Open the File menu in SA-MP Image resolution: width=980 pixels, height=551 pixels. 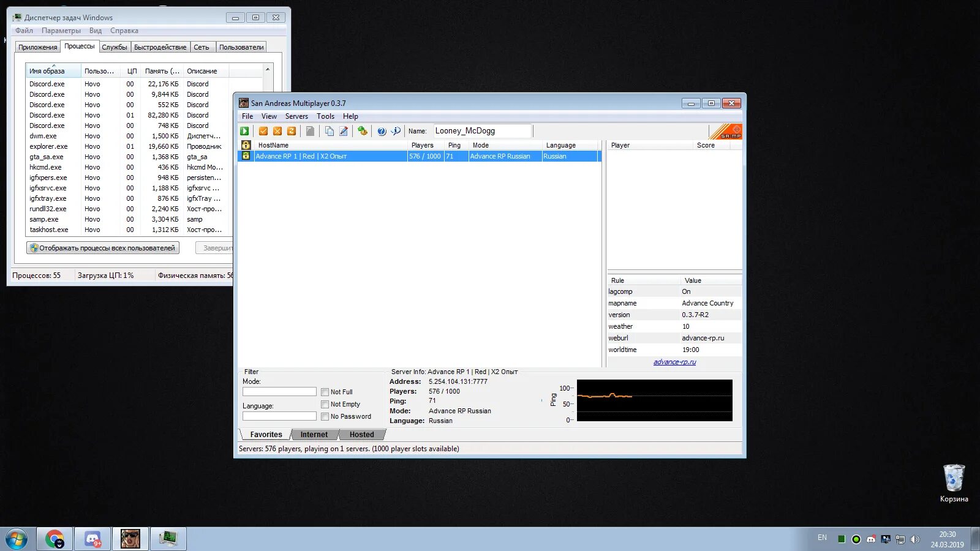pyautogui.click(x=247, y=116)
